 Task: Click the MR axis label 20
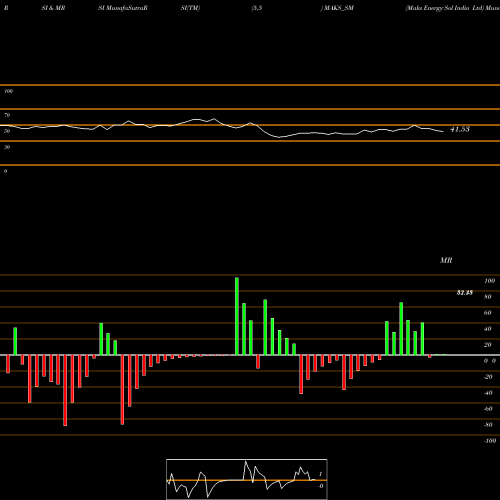(487, 345)
